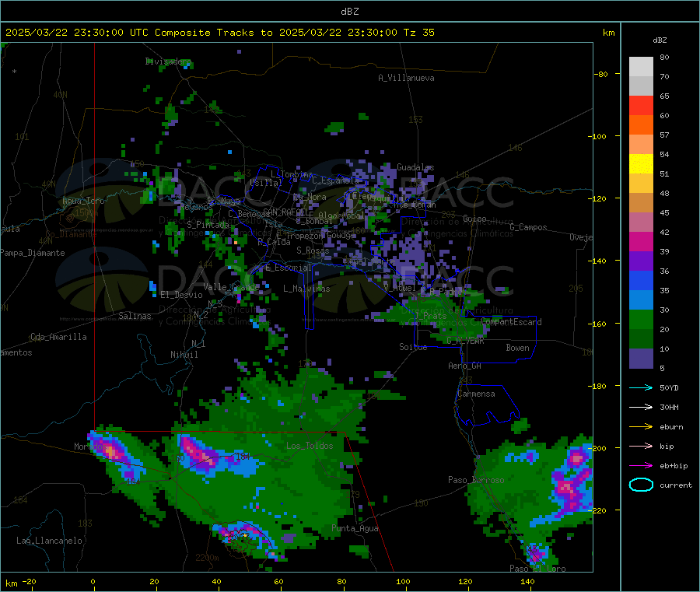Image resolution: width=700 pixels, height=592 pixels.
Task: Click the cyan 'current' ellipse legend icon
Action: pyautogui.click(x=641, y=485)
